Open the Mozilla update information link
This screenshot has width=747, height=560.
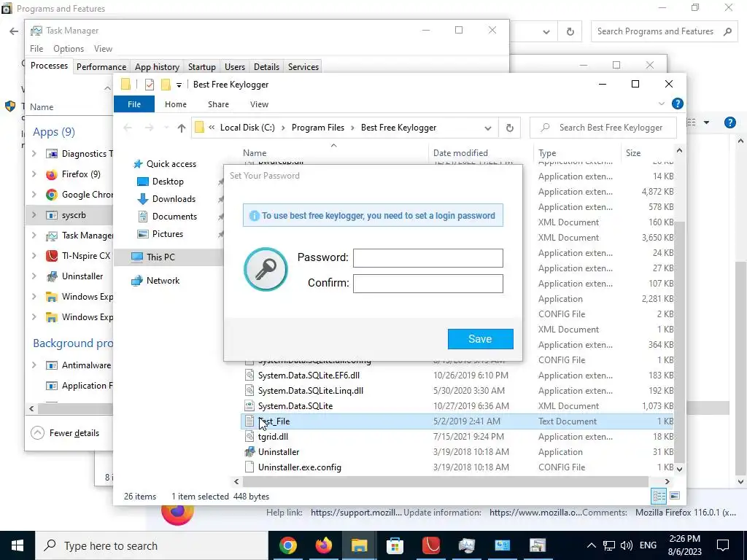(535, 513)
